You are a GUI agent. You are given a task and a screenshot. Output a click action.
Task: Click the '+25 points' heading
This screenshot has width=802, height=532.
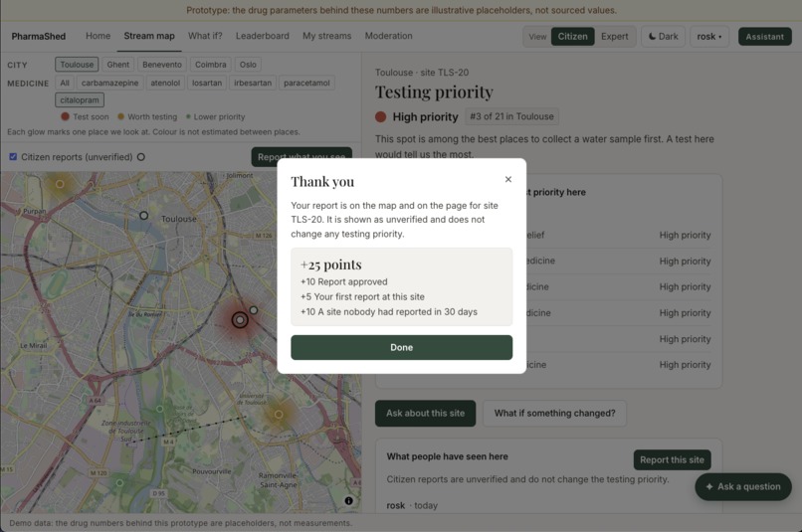(x=331, y=265)
